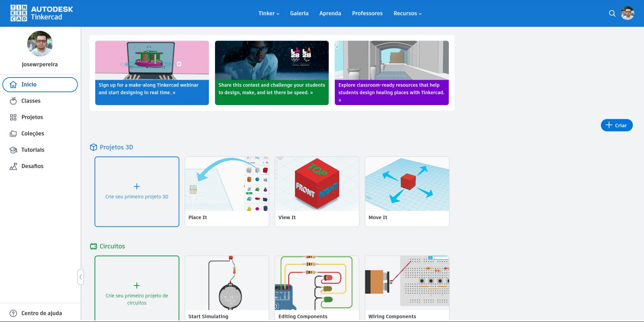The width and height of the screenshot is (644, 322).
Task: Open the View It tutorial thumbnail
Action: (317, 184)
